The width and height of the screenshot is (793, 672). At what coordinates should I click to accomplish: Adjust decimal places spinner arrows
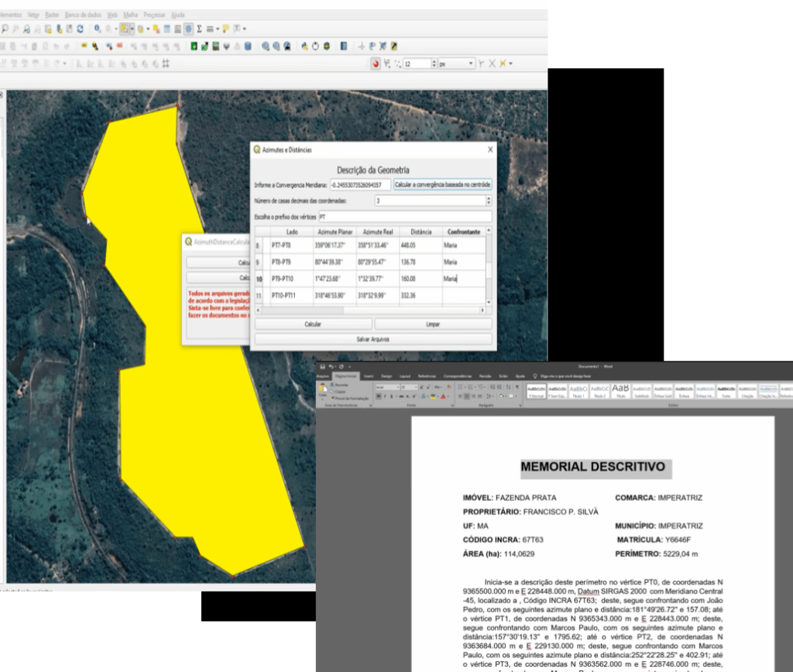(x=487, y=201)
